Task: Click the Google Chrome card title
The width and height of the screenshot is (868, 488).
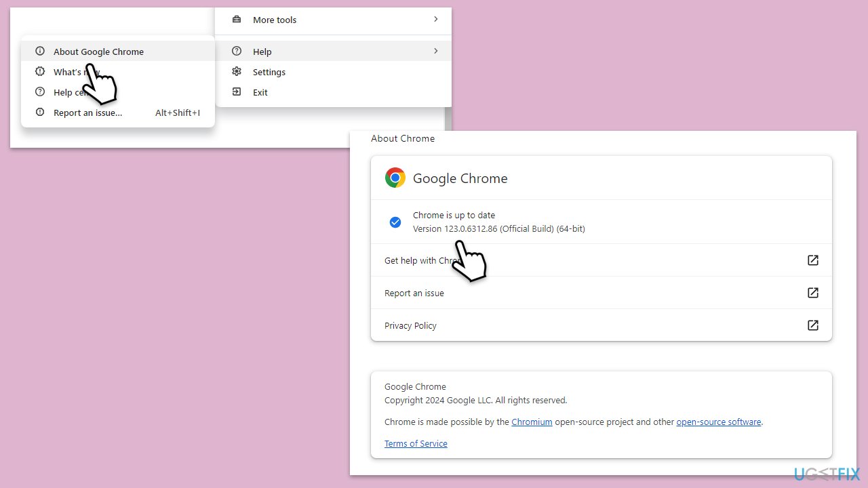Action: [x=460, y=178]
